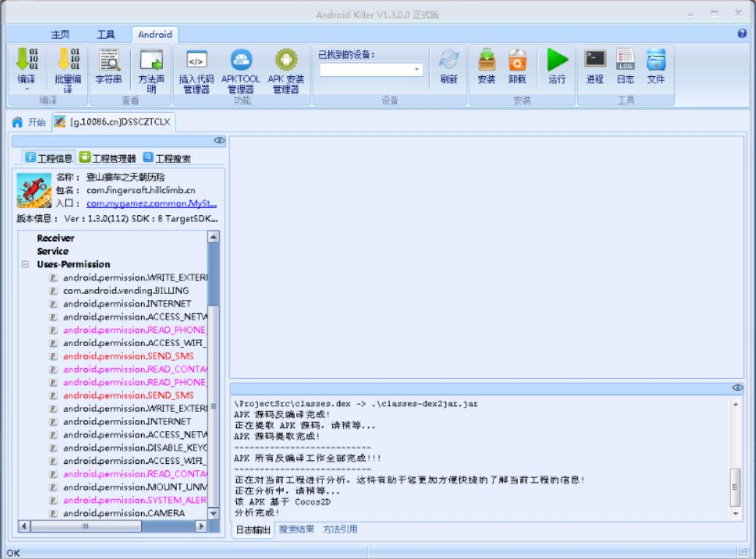Select the Android ribbon tab
The height and width of the screenshot is (559, 756).
tap(155, 34)
